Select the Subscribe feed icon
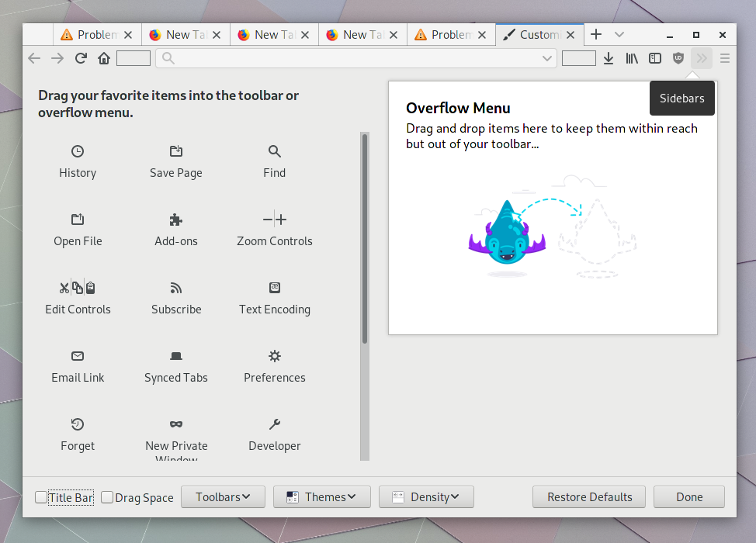The image size is (756, 543). pos(176,288)
